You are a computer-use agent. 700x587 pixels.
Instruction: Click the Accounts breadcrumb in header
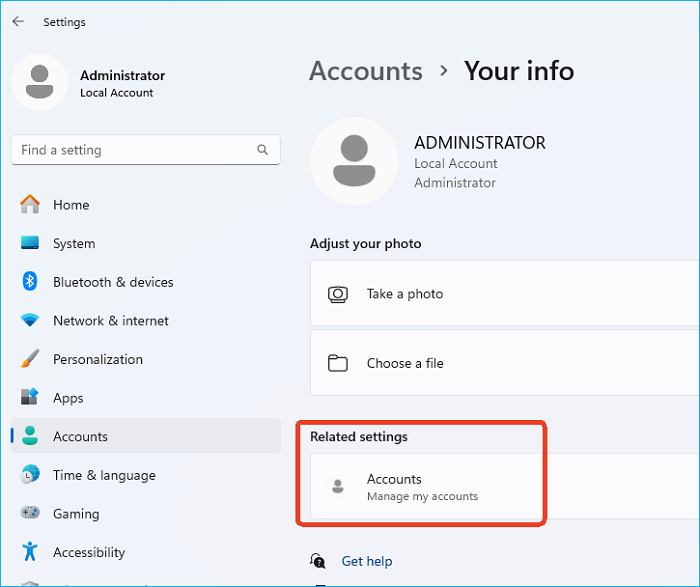click(366, 71)
